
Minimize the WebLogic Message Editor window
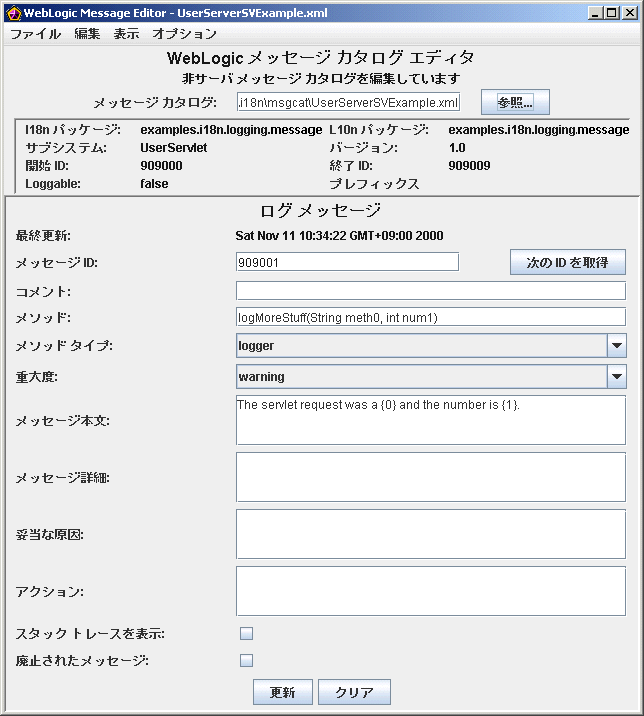coord(594,13)
